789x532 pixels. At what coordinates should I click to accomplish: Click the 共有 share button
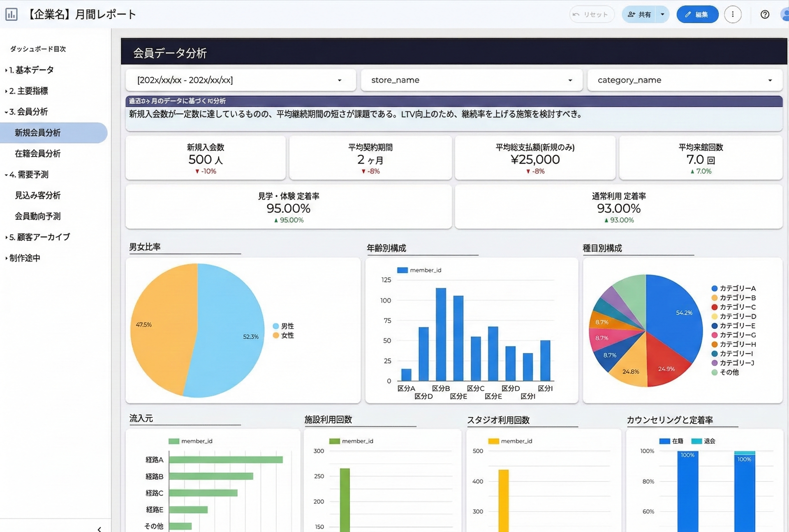(639, 14)
